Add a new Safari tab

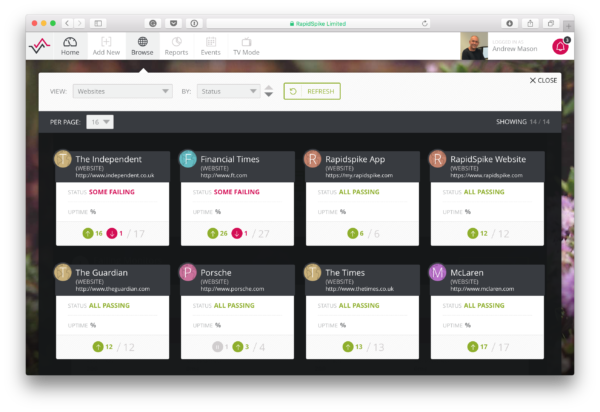click(x=569, y=26)
